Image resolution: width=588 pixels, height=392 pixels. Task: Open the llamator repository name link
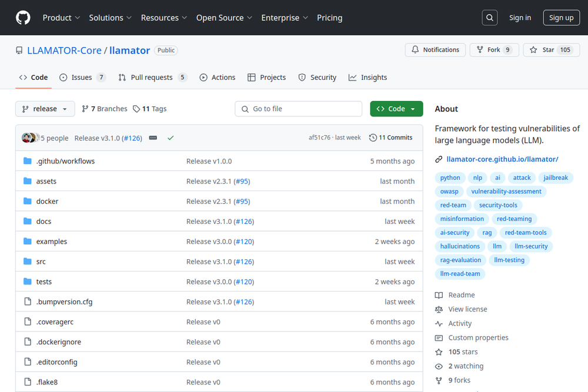click(x=129, y=50)
